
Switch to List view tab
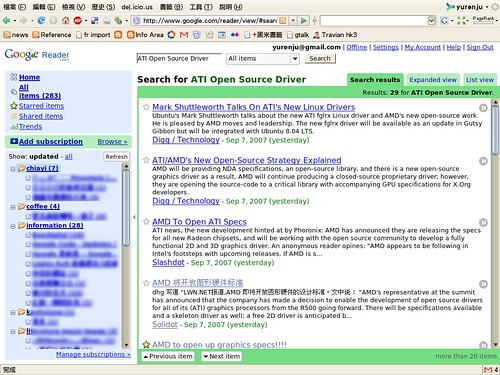click(x=480, y=80)
